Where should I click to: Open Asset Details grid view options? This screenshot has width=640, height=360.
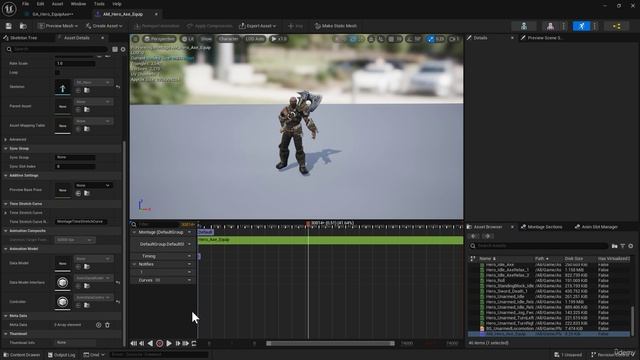pyautogui.click(x=115, y=49)
